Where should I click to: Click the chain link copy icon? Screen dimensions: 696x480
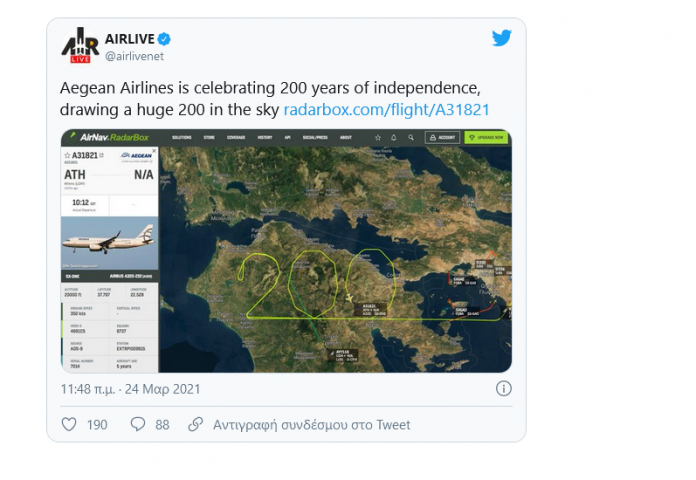point(195,424)
